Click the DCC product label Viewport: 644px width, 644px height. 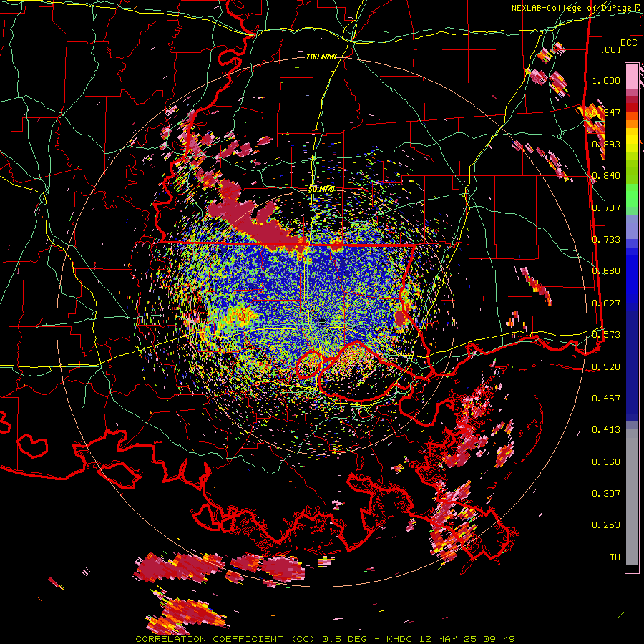point(628,43)
